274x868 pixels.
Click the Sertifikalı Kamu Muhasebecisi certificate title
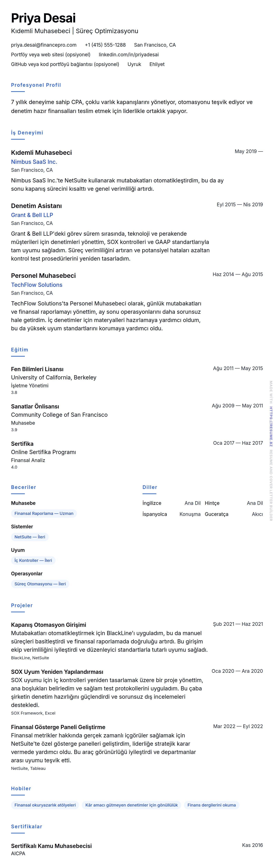[x=51, y=846]
